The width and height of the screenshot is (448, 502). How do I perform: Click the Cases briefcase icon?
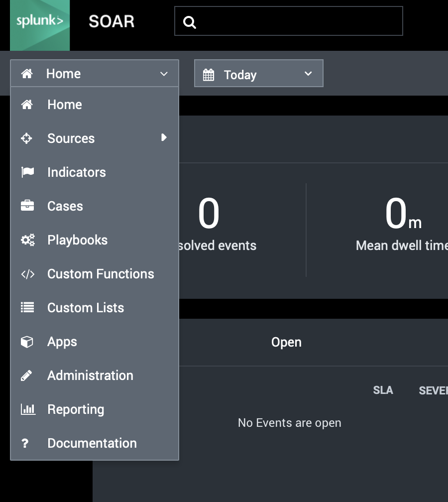coord(27,206)
